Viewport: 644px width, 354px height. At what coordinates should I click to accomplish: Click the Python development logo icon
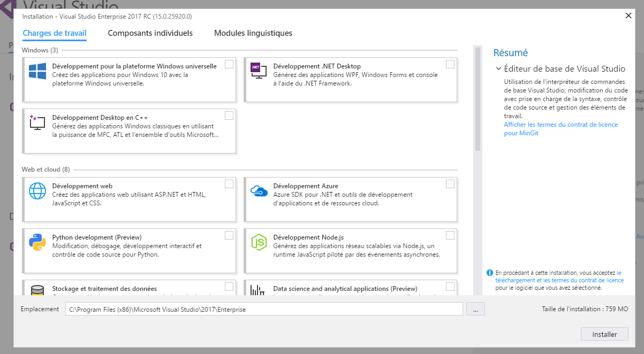37,242
